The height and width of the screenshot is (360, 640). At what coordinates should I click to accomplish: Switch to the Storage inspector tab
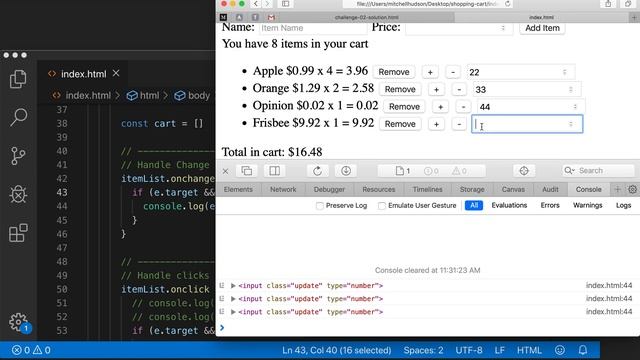[x=472, y=189]
